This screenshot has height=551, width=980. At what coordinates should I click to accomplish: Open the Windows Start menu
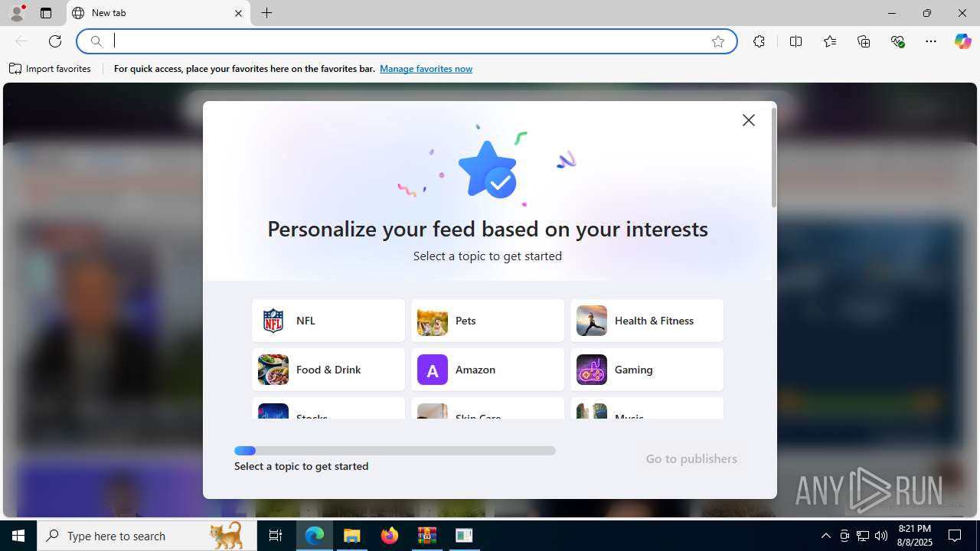click(18, 536)
